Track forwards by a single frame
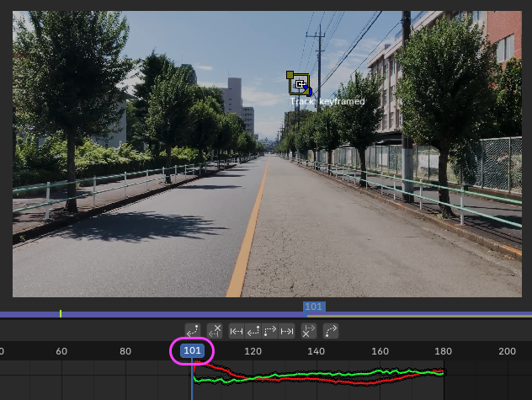532x400 pixels. [269, 331]
